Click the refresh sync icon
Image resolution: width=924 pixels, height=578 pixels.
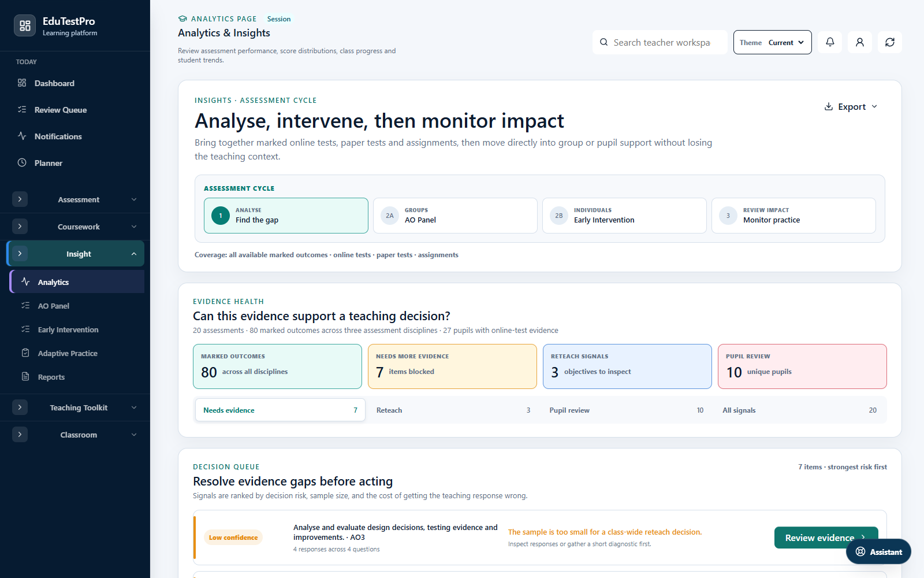pos(890,42)
